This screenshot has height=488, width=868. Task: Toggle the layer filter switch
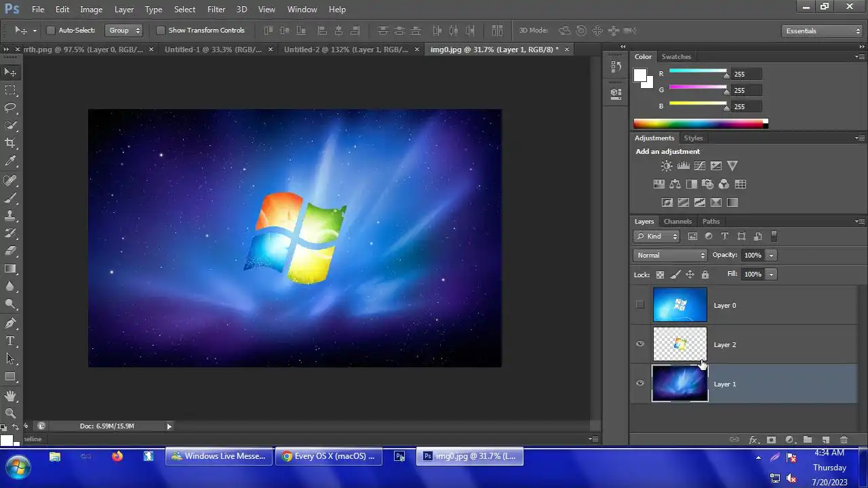tap(774, 237)
